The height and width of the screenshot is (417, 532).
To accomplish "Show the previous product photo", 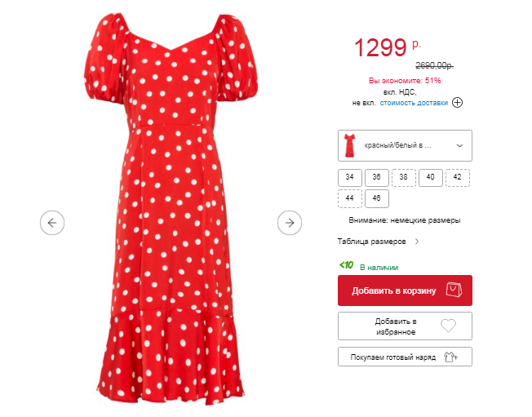I will click(52, 223).
